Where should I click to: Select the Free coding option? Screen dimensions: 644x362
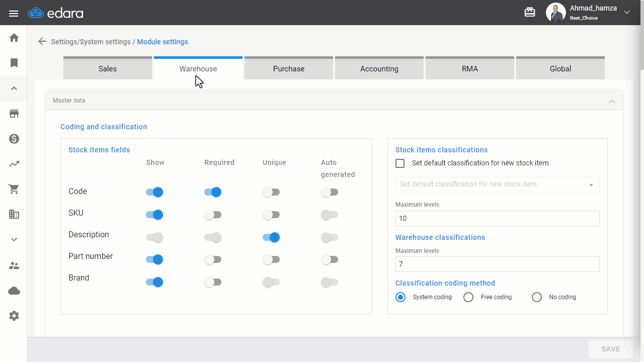pyautogui.click(x=468, y=297)
